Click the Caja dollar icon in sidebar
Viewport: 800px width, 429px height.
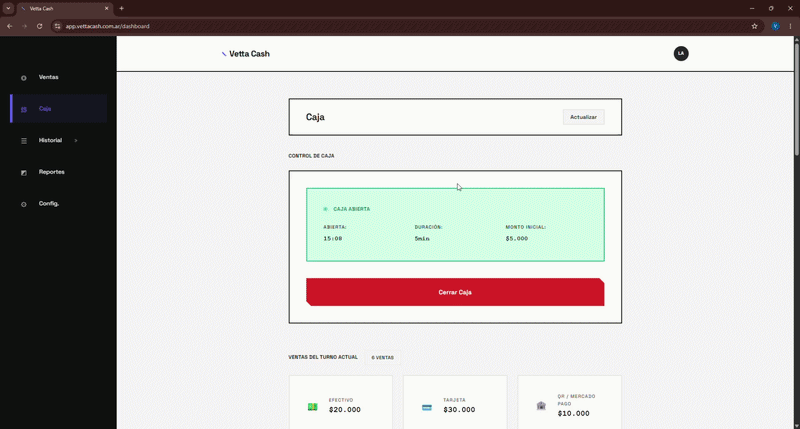tap(23, 109)
